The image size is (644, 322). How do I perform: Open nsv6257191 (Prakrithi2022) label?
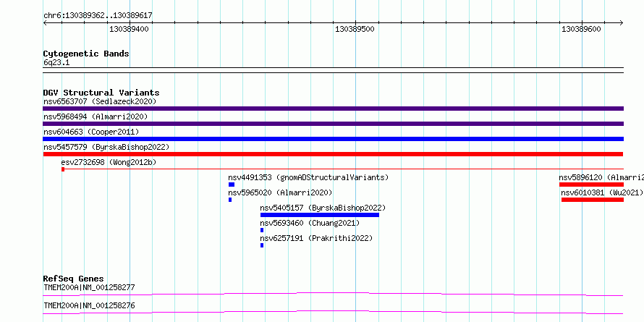tap(316, 238)
